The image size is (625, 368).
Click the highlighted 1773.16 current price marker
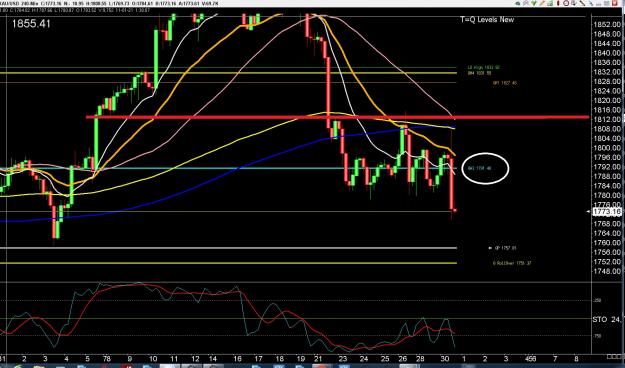pos(607,212)
